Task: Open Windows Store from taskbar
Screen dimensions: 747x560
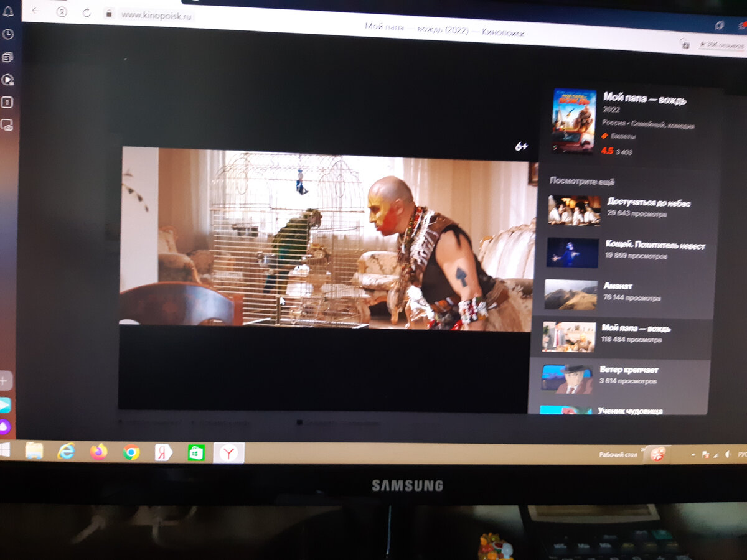Action: 196,453
